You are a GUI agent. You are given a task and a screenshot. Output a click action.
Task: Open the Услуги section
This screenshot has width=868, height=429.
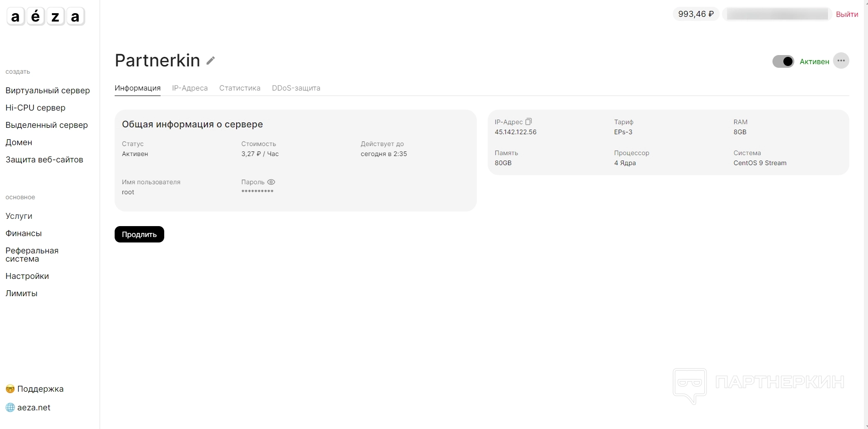(19, 216)
